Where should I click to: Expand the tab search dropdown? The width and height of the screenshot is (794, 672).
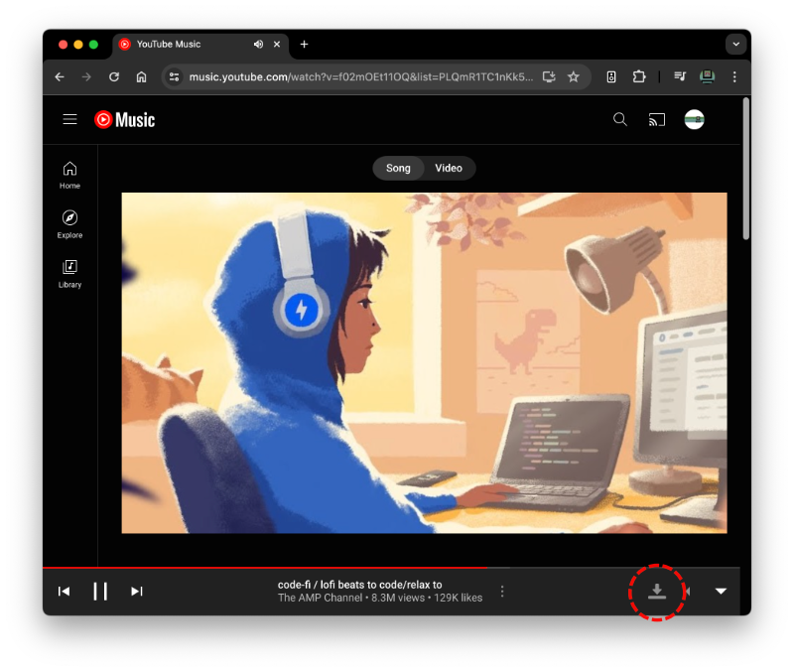[735, 44]
